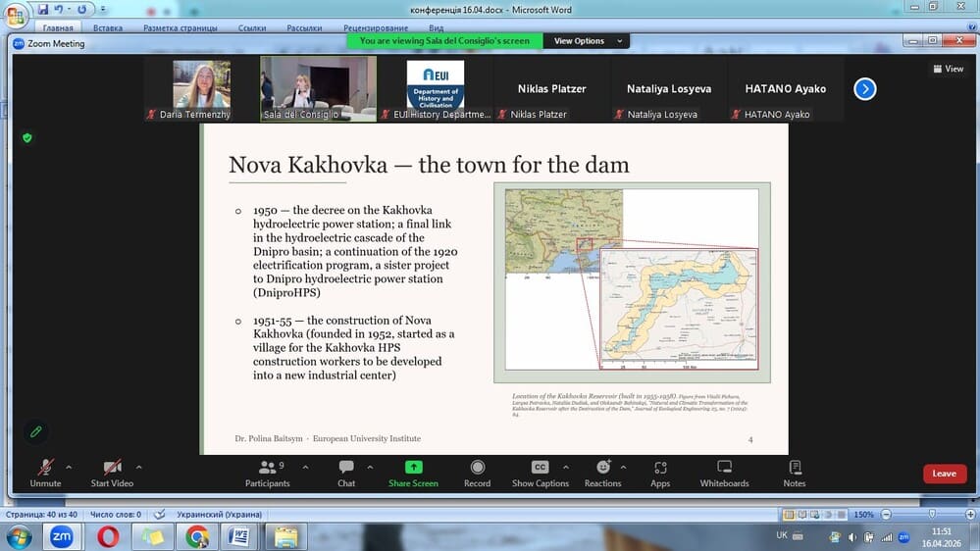Open the Reactions menu
Image resolution: width=980 pixels, height=551 pixels.
pyautogui.click(x=602, y=473)
